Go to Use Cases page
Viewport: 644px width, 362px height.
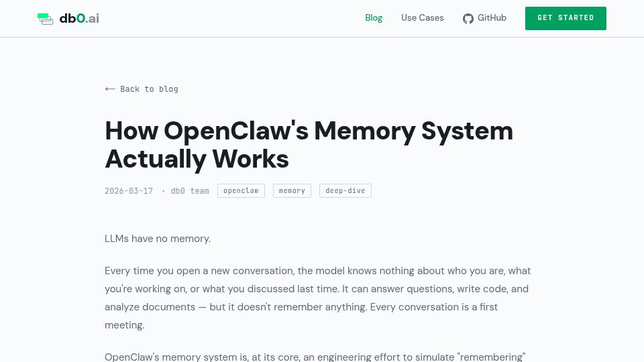click(422, 18)
